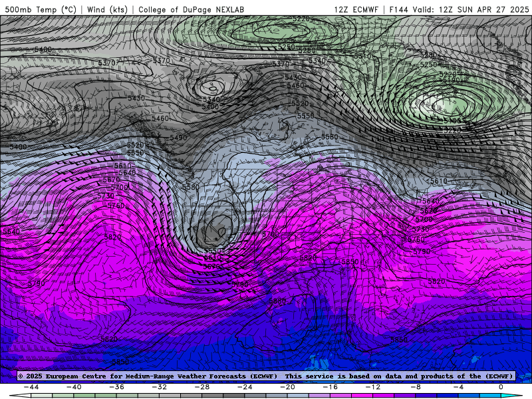
Task: Click the -32 colorbar scale label
Action: [x=159, y=387]
